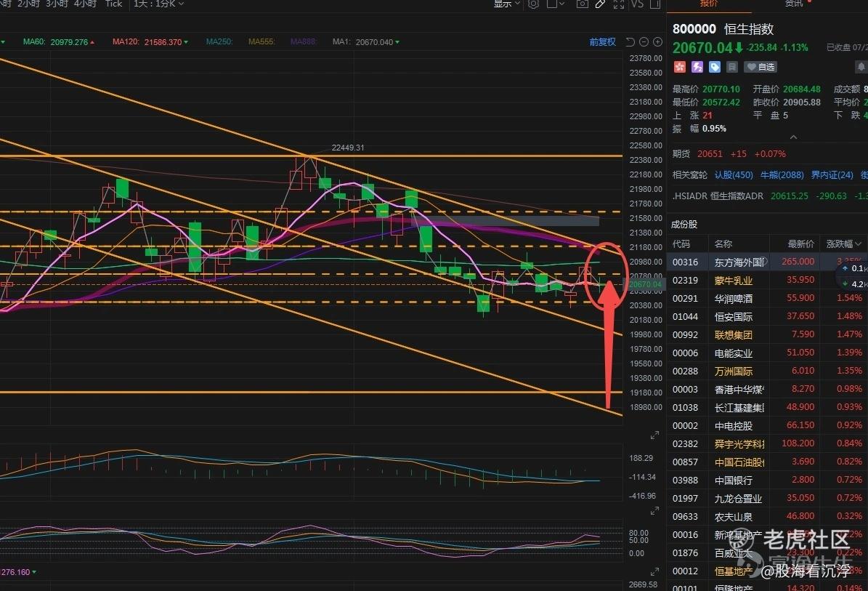This screenshot has width=868, height=591.
Task: Enter fullscreen chart mode
Action: point(619,4)
